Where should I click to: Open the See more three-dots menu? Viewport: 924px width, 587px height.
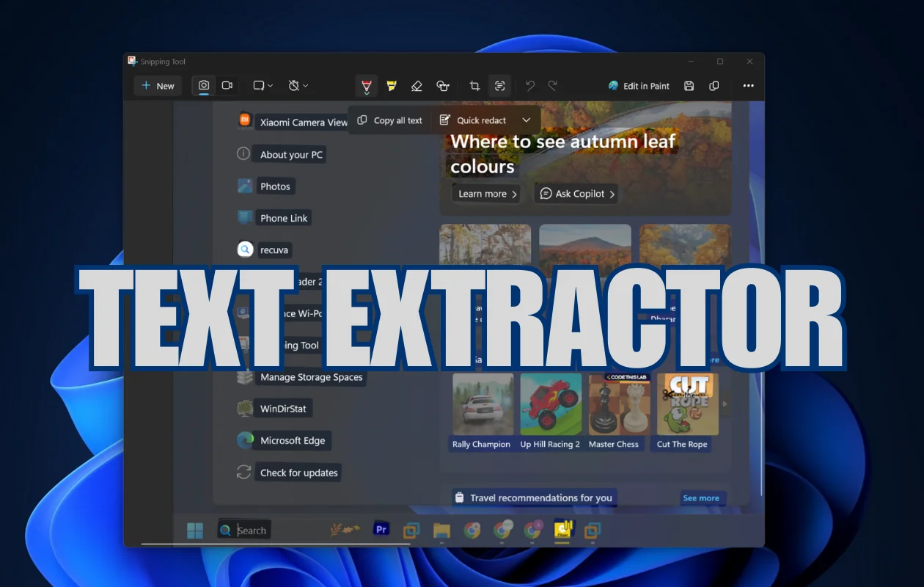point(748,86)
